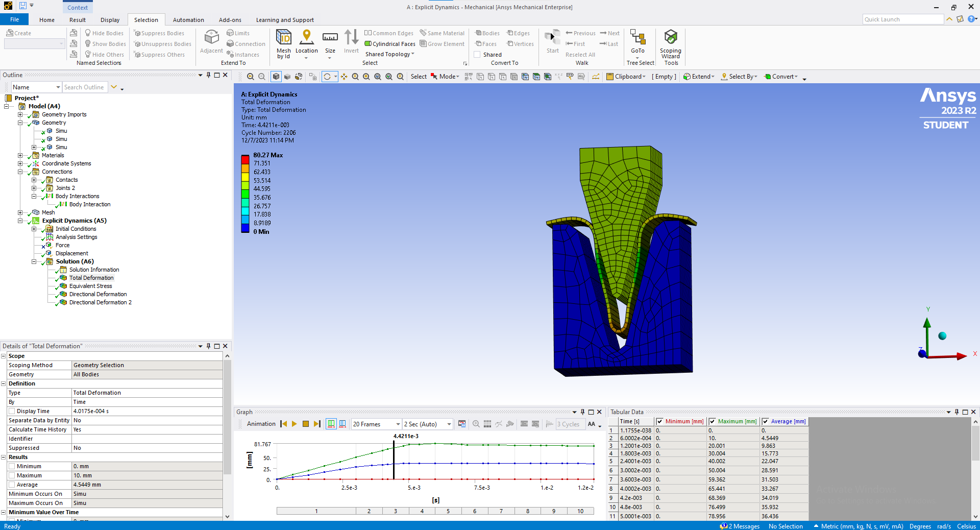
Task: Play the result animation
Action: (295, 424)
